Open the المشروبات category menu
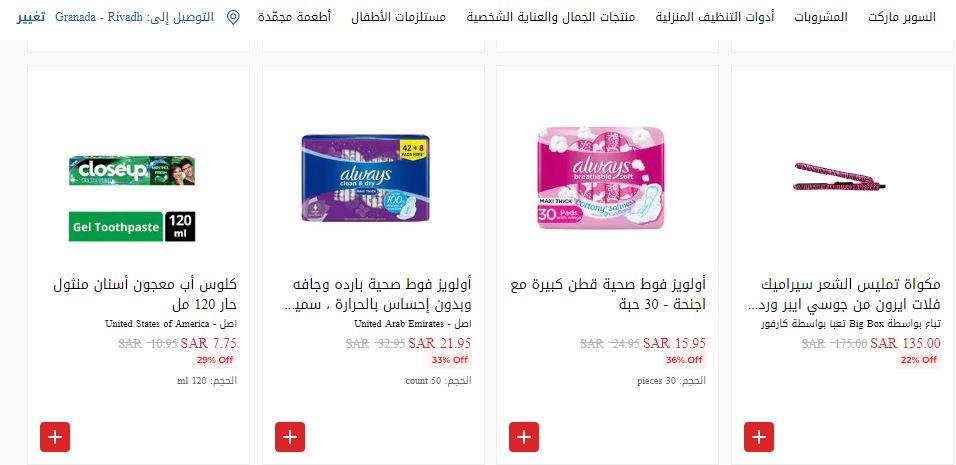The height and width of the screenshot is (465, 956). [x=821, y=17]
